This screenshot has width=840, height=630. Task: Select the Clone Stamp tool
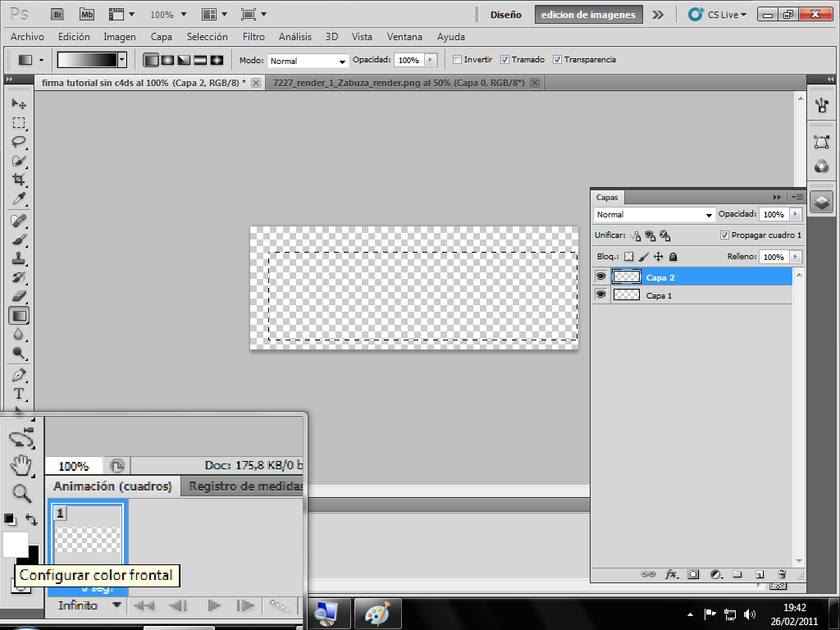pyautogui.click(x=19, y=258)
